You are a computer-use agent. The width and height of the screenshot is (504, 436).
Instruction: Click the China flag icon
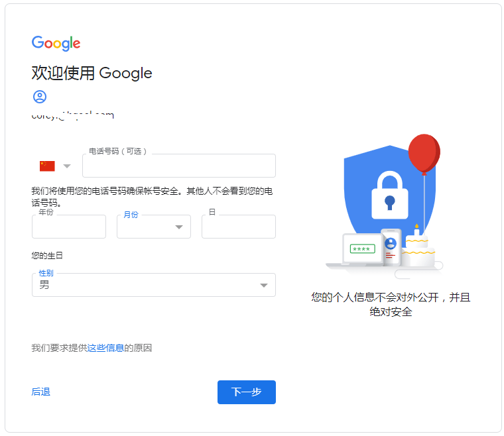click(47, 166)
